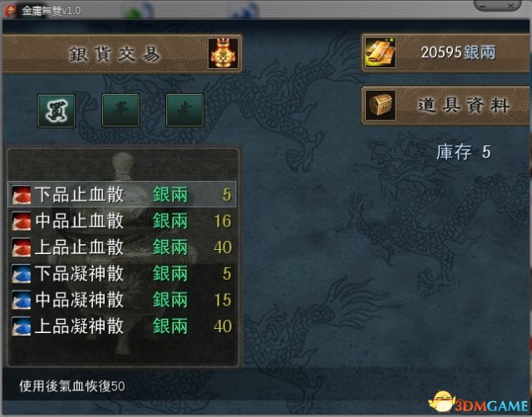The image size is (532, 417).
Task: Click the gold ingot icon beside 20595銀兩
Action: coord(381,52)
